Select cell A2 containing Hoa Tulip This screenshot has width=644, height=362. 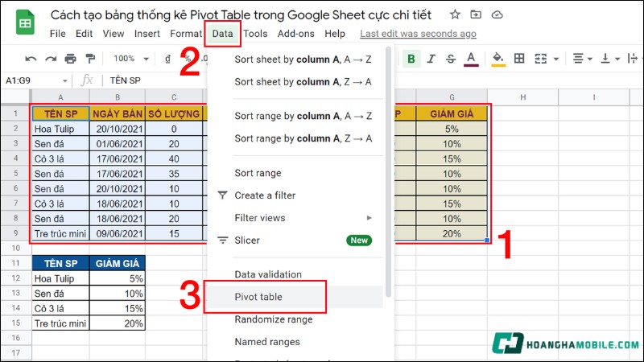(60, 129)
